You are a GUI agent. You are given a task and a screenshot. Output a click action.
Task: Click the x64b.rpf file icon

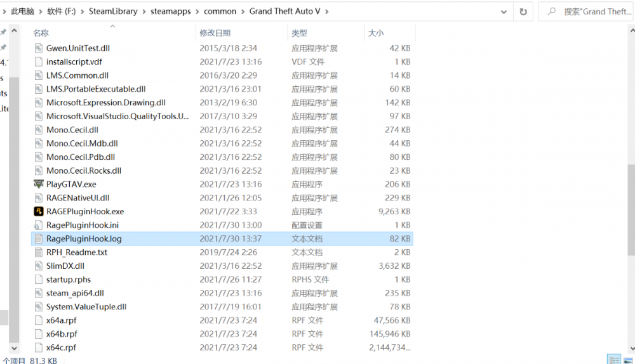[39, 334]
